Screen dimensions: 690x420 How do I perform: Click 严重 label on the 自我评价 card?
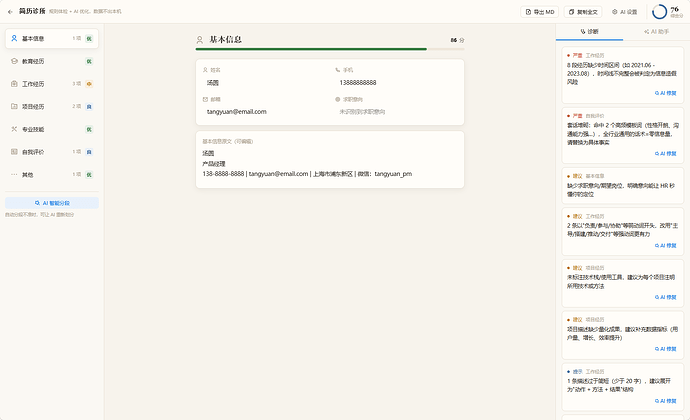pos(577,116)
